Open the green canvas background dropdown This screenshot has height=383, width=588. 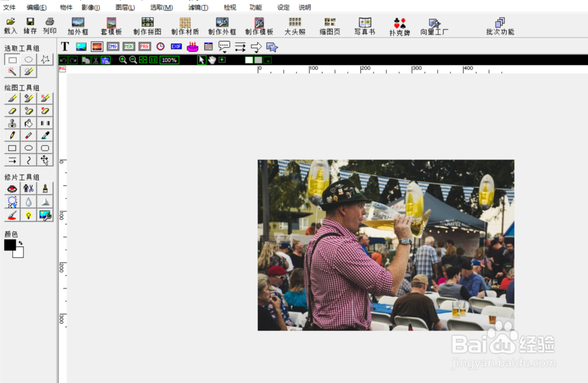(x=268, y=60)
